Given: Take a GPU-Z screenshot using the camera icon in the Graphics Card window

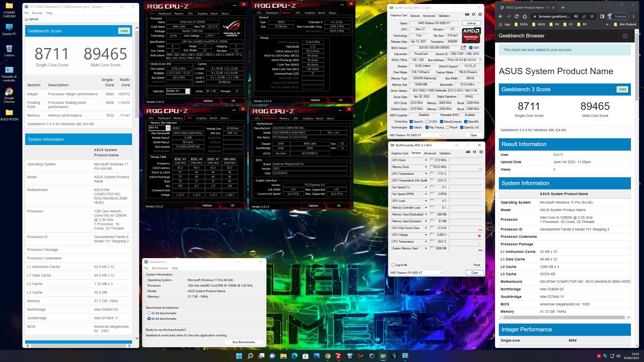Looking at the screenshot, I should pos(467,15).
